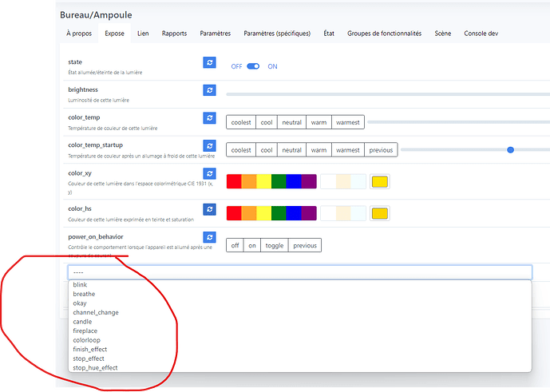Click the ON label for state
550x392 pixels.
click(x=272, y=67)
